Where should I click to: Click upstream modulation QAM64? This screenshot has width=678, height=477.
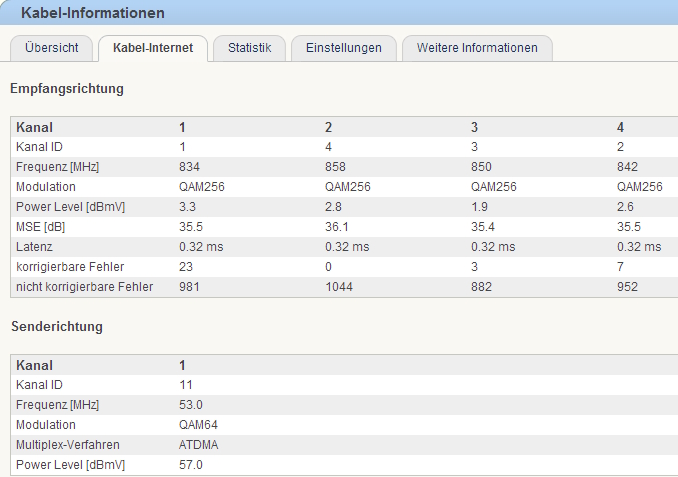[198, 425]
